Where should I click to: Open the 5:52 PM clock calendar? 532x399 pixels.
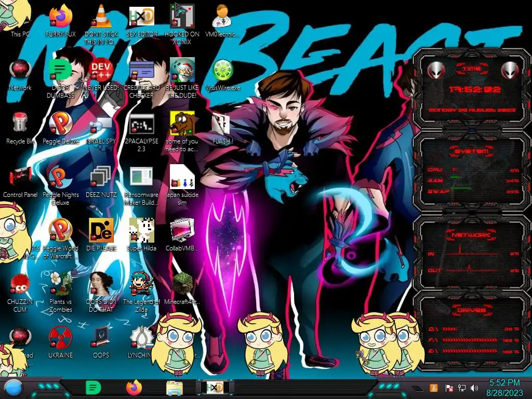click(x=504, y=388)
